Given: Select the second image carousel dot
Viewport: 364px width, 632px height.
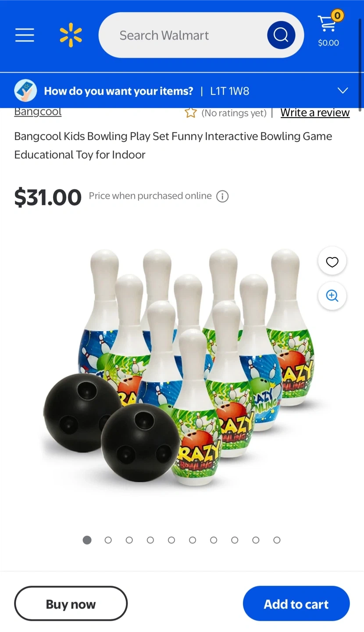Looking at the screenshot, I should click(x=108, y=540).
